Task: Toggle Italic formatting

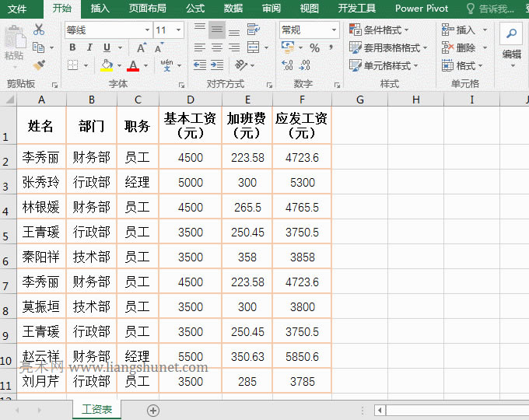Action: point(89,47)
